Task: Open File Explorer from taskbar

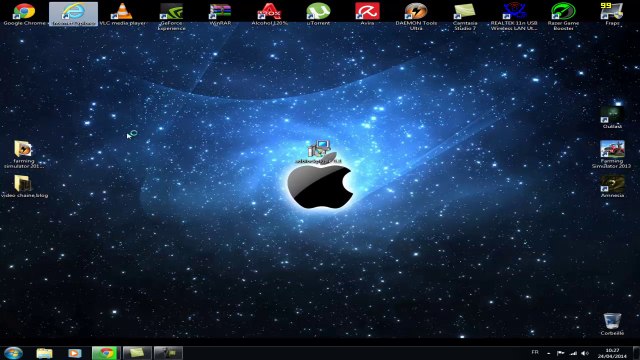Action: point(44,353)
